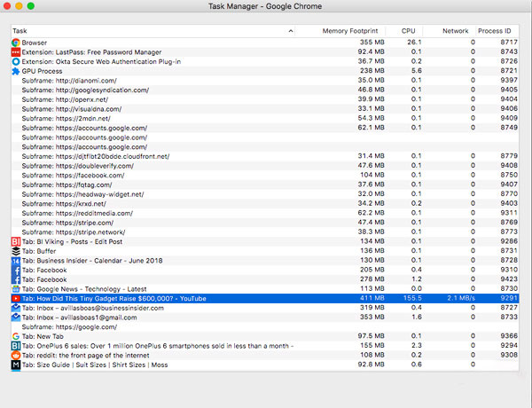This screenshot has width=532, height=408.
Task: Select the GPU Process row
Action: point(264,71)
